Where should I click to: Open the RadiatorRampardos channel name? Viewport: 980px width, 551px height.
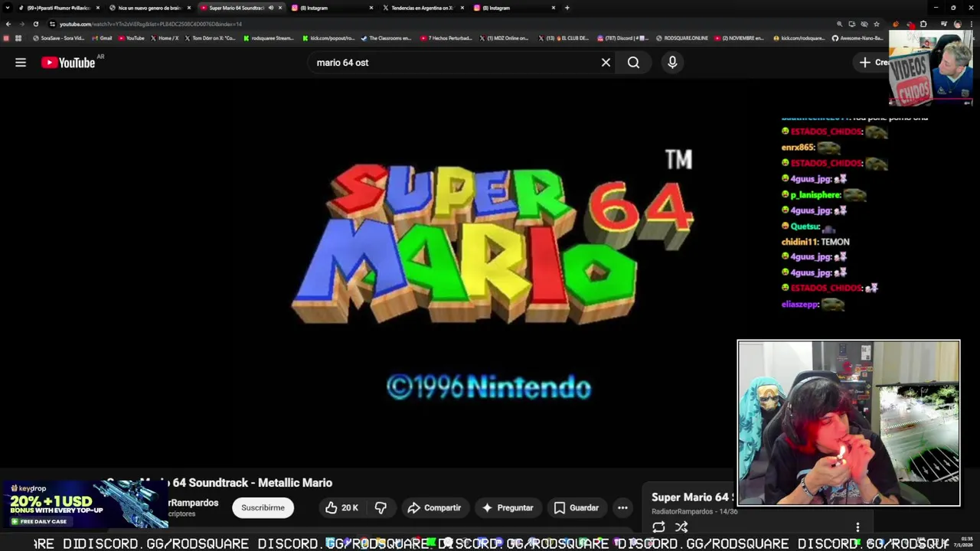193,503
